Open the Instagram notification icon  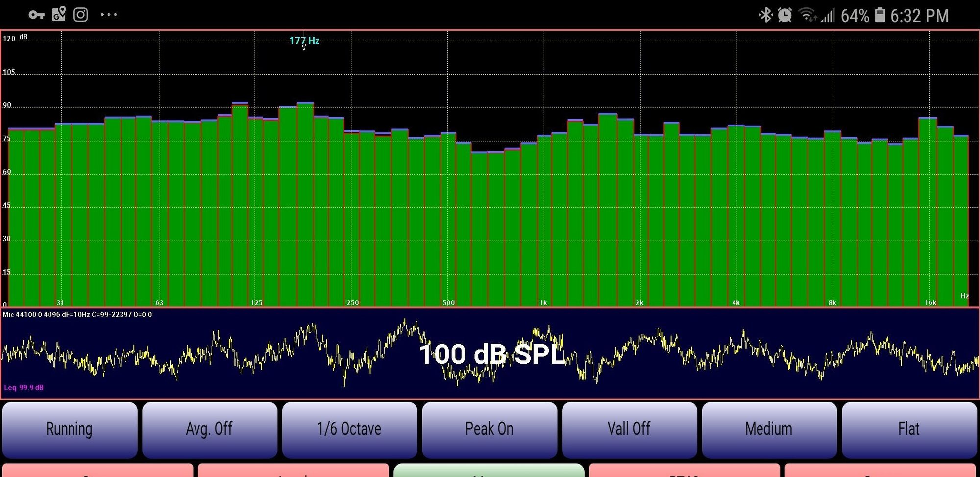[81, 15]
